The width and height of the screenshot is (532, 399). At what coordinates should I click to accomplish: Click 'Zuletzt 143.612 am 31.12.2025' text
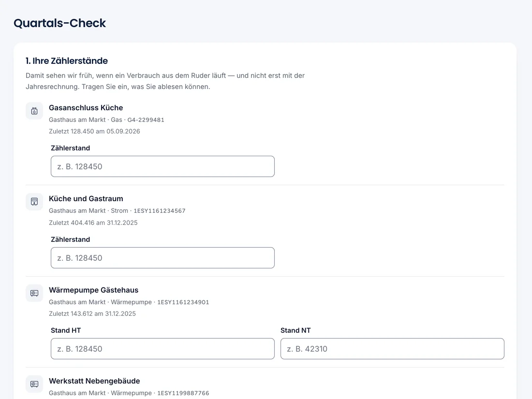[92, 313]
